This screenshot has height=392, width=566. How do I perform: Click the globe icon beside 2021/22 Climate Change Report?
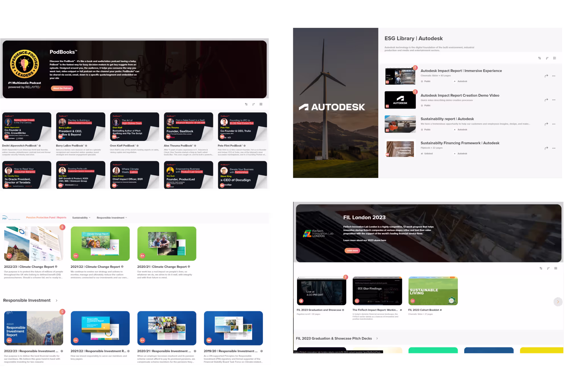[122, 267]
